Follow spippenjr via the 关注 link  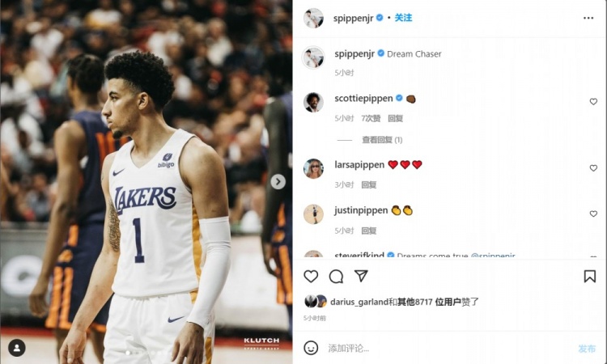point(403,18)
